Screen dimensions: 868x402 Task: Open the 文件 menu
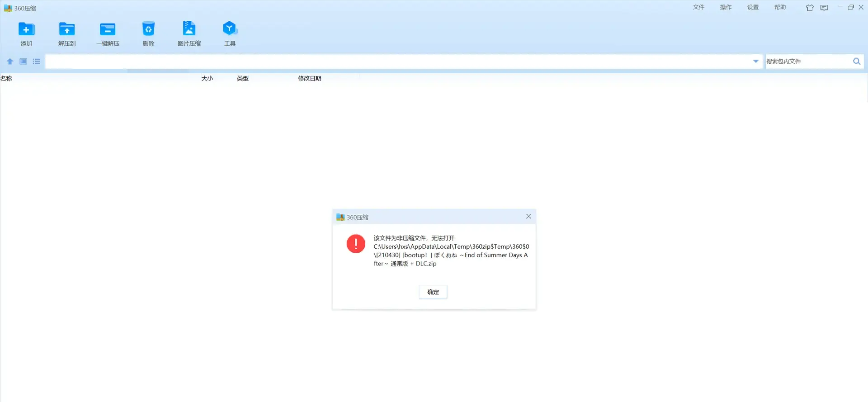pos(698,7)
